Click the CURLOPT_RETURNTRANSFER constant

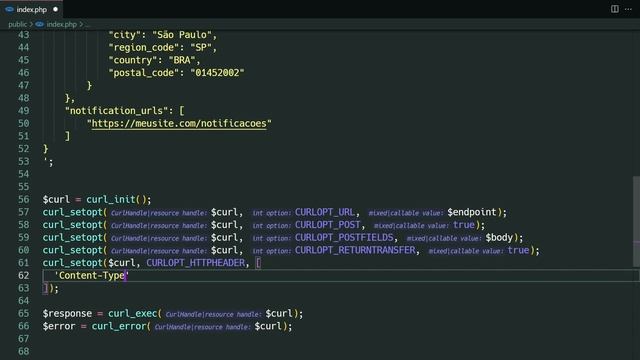pos(355,250)
